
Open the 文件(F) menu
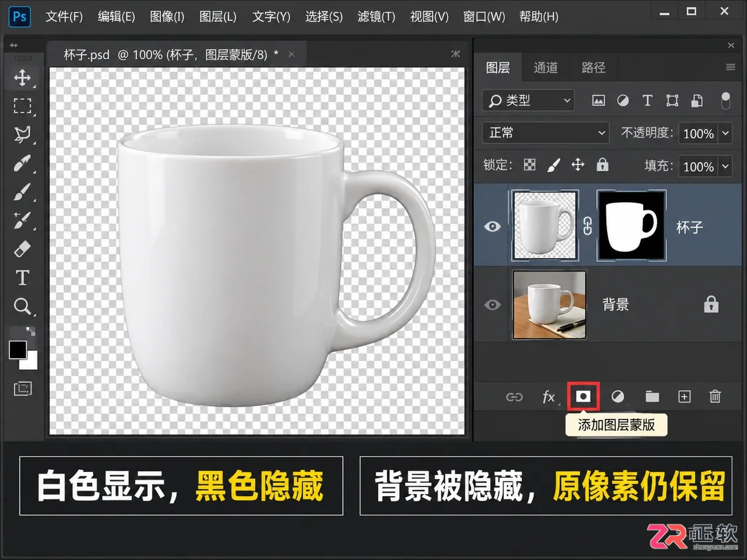(x=65, y=16)
